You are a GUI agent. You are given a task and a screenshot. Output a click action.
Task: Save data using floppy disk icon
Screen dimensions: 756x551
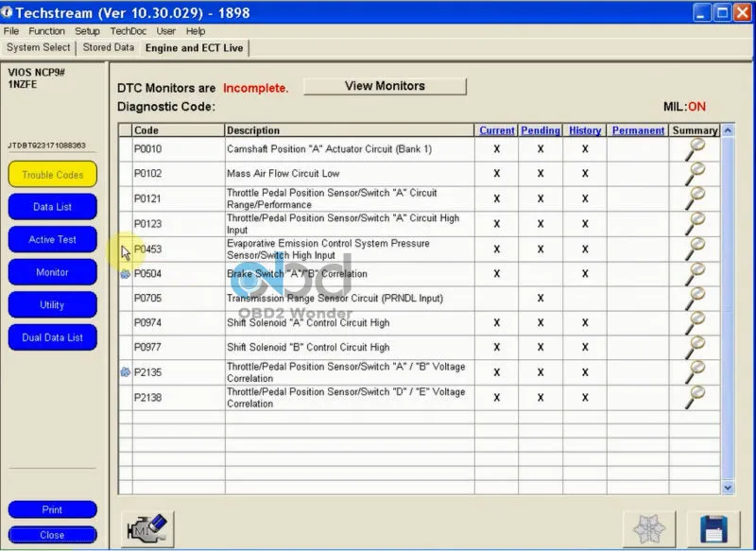tap(713, 529)
